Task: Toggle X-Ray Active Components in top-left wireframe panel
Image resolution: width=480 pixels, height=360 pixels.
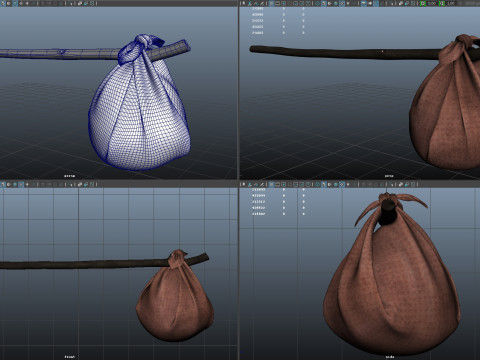Action: click(86, 3)
